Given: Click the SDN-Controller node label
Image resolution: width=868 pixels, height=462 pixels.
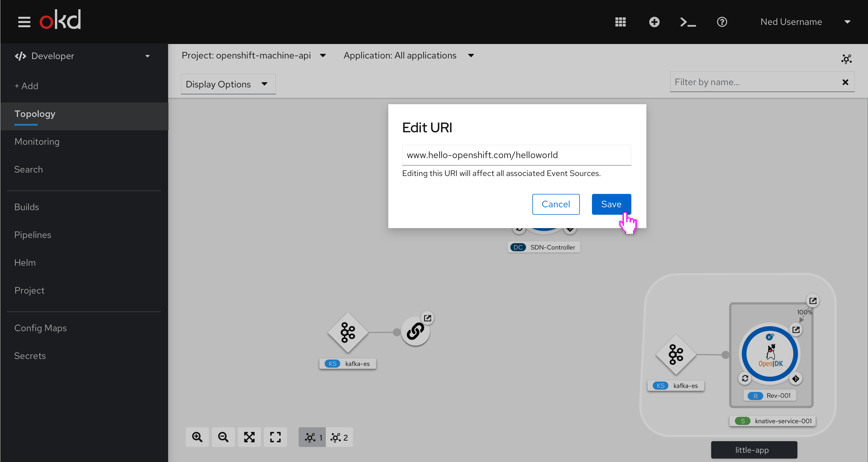Looking at the screenshot, I should tap(543, 247).
